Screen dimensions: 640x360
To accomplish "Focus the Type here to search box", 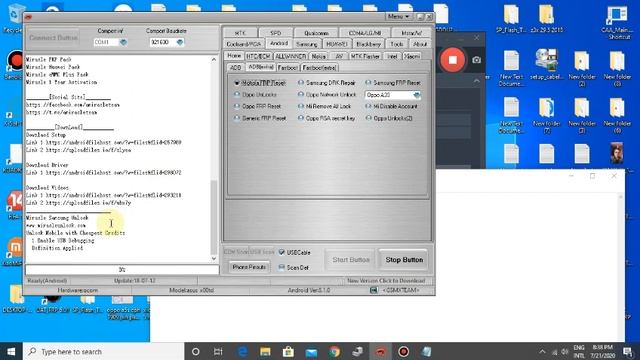I will (x=104, y=351).
